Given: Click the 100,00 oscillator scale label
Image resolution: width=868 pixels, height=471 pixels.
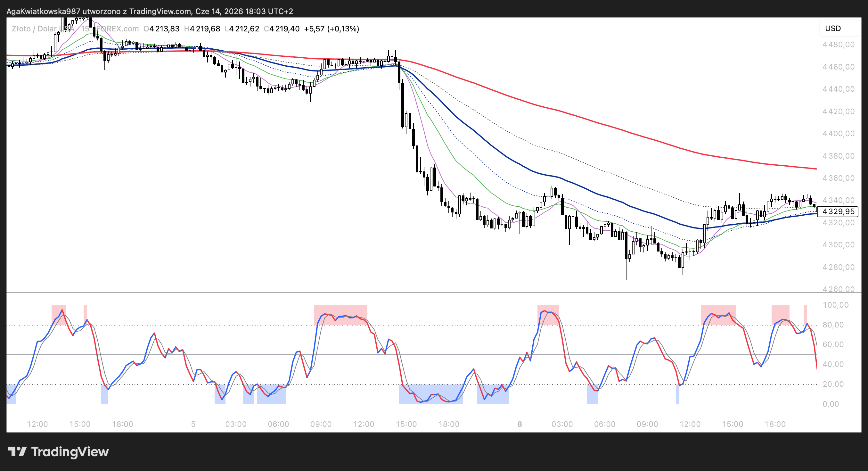Looking at the screenshot, I should point(836,305).
